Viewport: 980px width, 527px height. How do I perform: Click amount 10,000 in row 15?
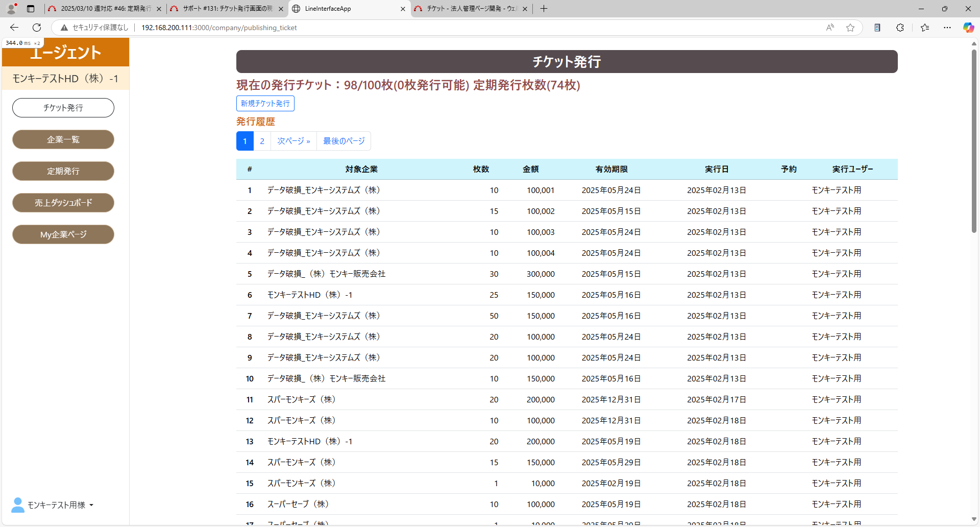coord(543,483)
